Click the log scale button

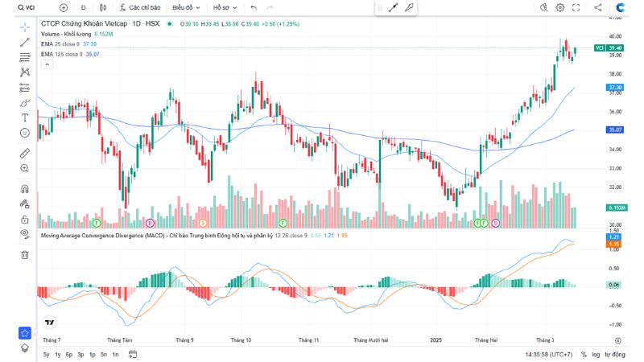[595, 354]
